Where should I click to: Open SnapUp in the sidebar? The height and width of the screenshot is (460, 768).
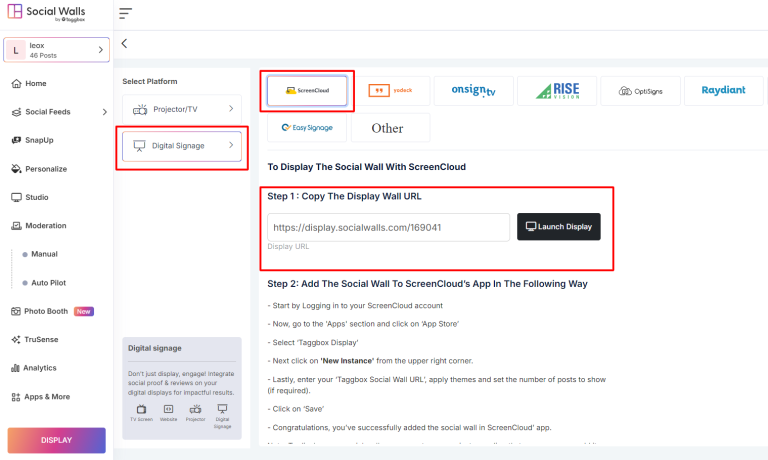pos(40,140)
